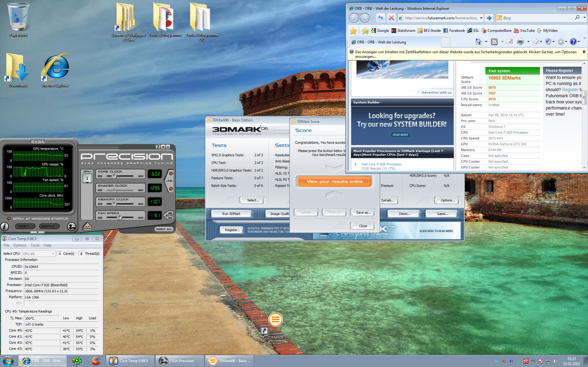Toggle AUTO fan speed in EVGA Precision

click(169, 215)
